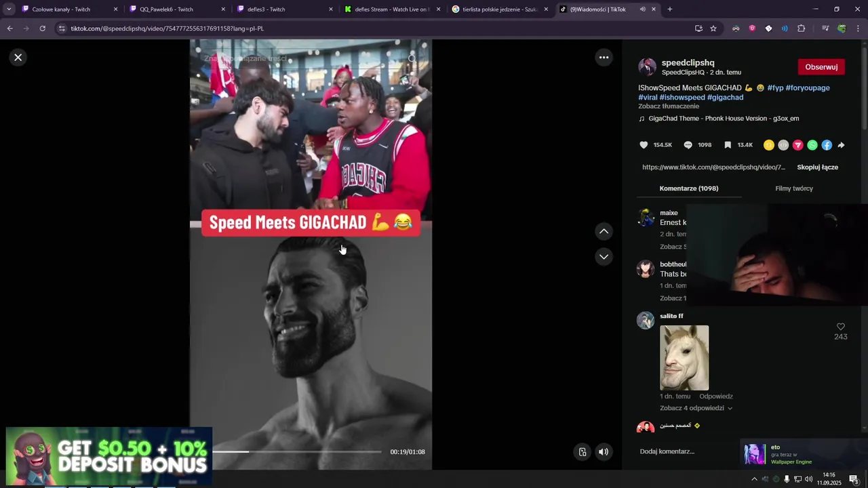
Task: Go to the next video with down arrow
Action: (604, 257)
